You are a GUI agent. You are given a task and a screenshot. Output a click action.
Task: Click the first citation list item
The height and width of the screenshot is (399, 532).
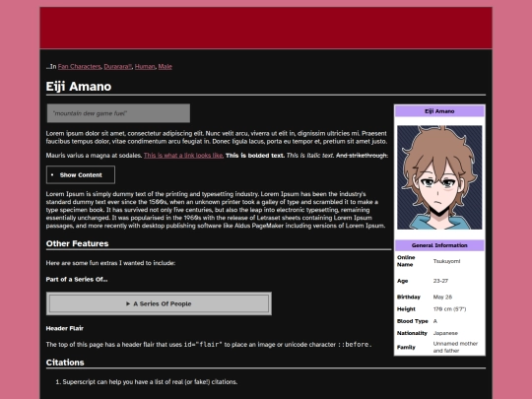coord(150,382)
